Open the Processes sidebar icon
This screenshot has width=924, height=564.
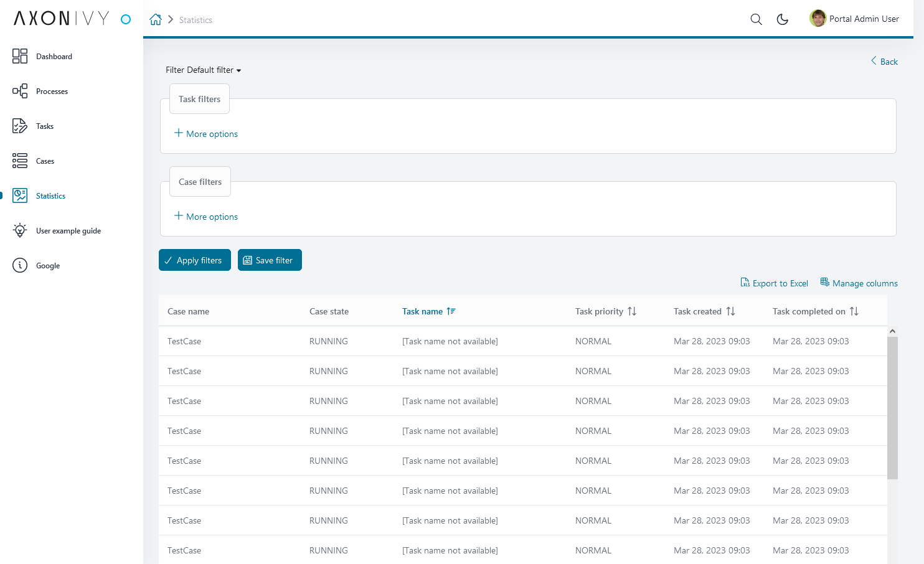(x=20, y=91)
